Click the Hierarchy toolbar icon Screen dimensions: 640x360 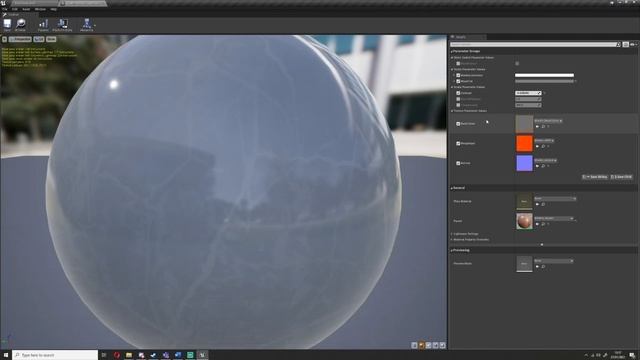(x=87, y=24)
